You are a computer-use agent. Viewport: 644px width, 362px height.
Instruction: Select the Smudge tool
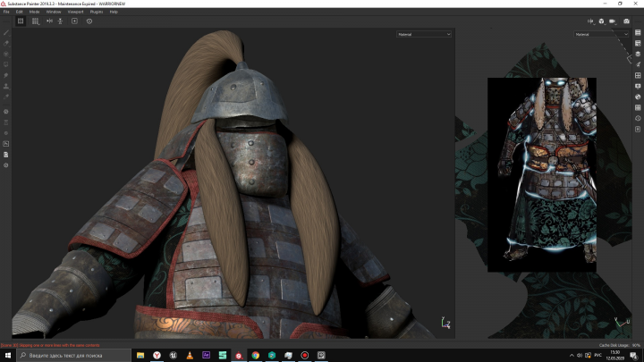6,76
